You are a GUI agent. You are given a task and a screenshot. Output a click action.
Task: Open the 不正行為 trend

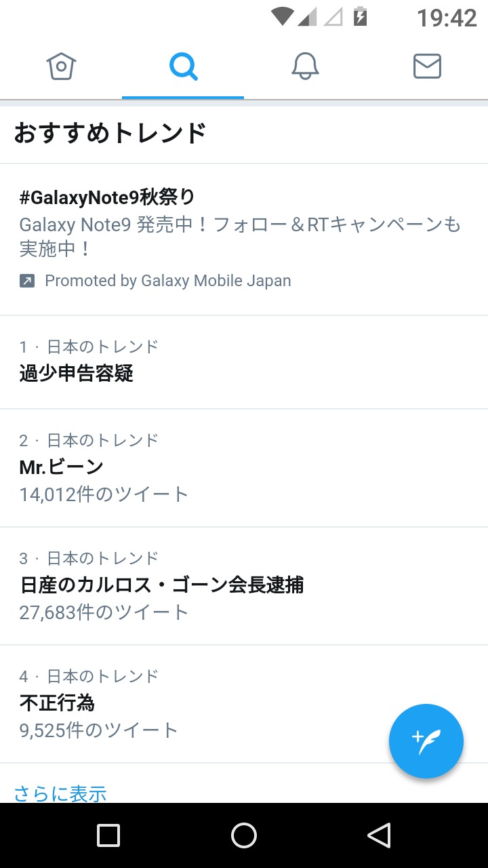click(x=57, y=703)
